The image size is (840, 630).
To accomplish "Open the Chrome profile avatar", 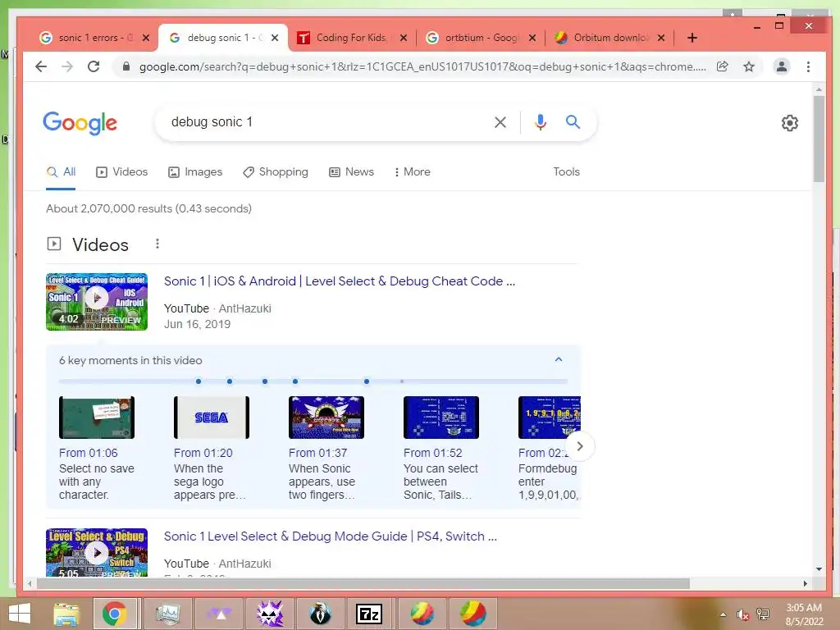I will pyautogui.click(x=782, y=66).
